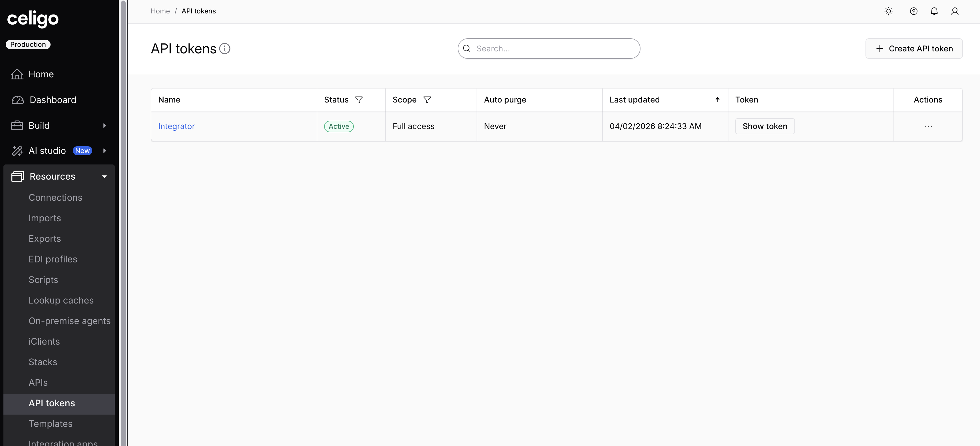This screenshot has height=446, width=980.
Task: Toggle the light/dark theme sun icon
Action: coord(888,11)
